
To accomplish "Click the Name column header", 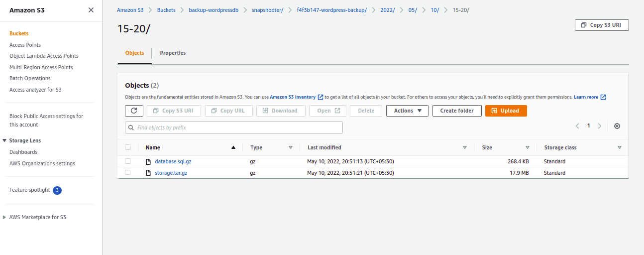I will (153, 147).
